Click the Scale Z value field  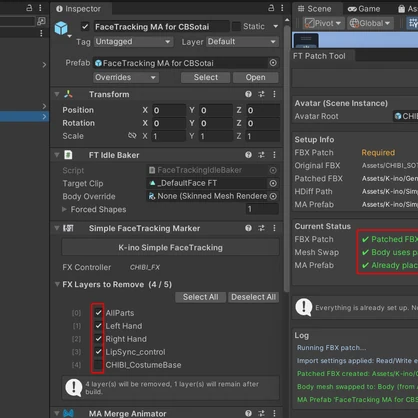click(x=263, y=136)
